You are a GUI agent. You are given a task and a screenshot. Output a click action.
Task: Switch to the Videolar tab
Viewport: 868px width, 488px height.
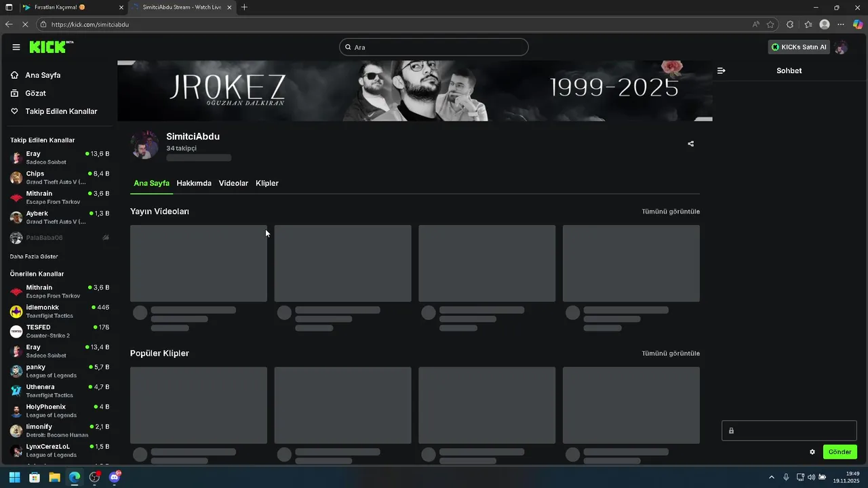(x=233, y=183)
